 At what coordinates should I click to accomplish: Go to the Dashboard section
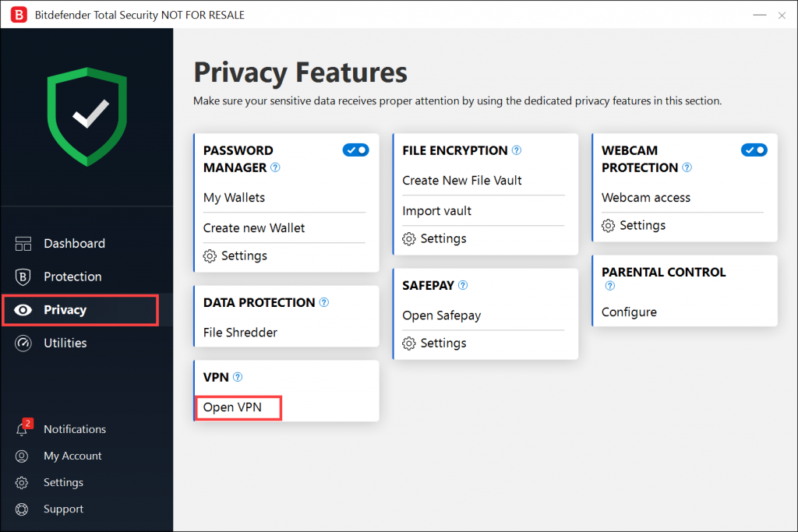(74, 244)
